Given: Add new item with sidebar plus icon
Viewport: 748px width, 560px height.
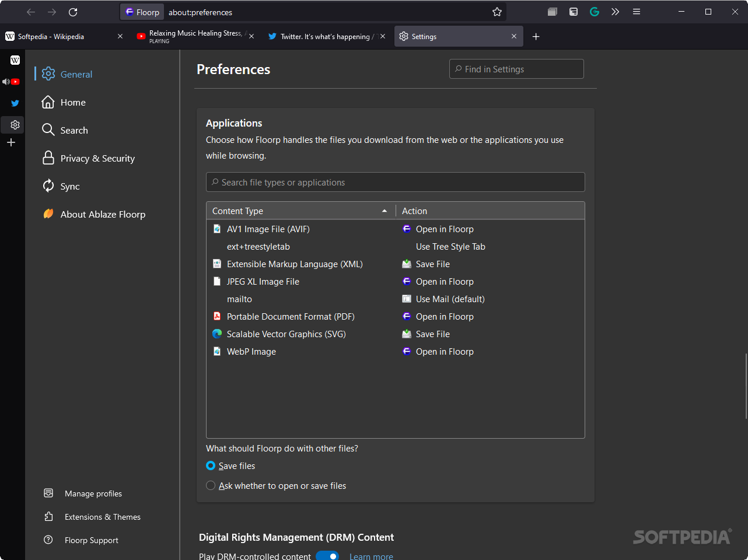Looking at the screenshot, I should click(x=11, y=142).
